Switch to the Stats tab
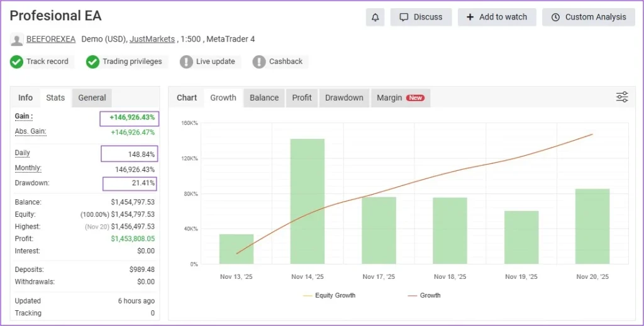 pyautogui.click(x=55, y=98)
